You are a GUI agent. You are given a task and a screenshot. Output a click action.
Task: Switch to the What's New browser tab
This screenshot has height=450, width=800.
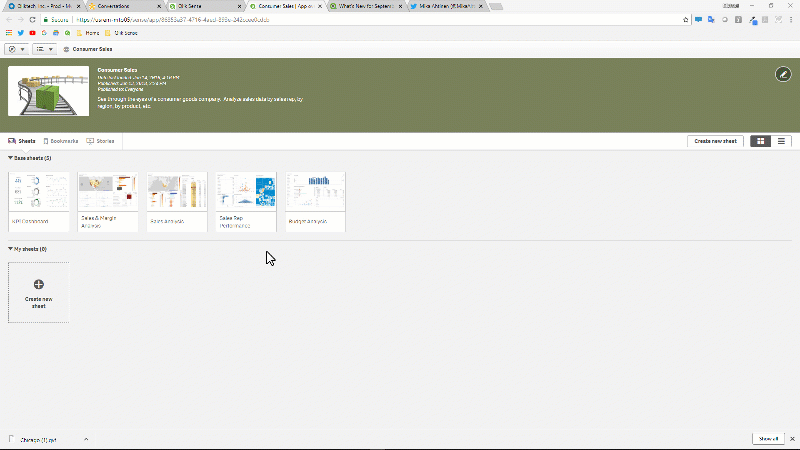[364, 6]
